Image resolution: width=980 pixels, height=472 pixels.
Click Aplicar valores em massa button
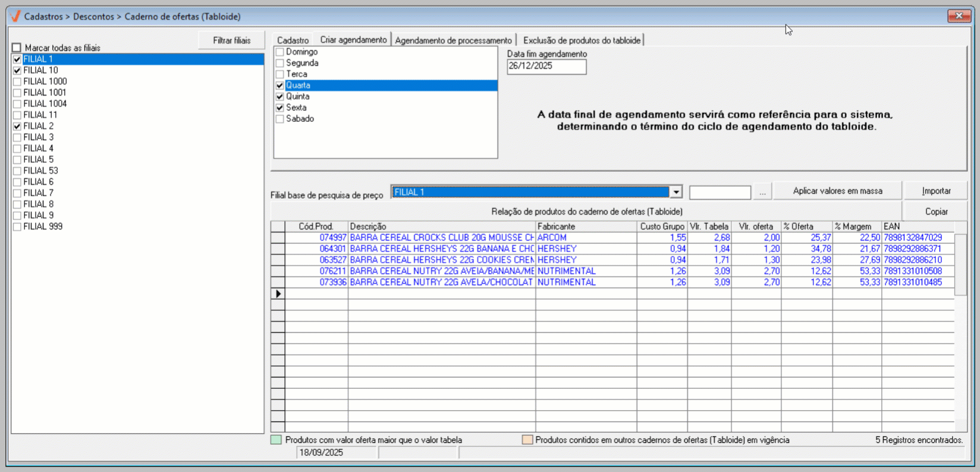click(837, 191)
